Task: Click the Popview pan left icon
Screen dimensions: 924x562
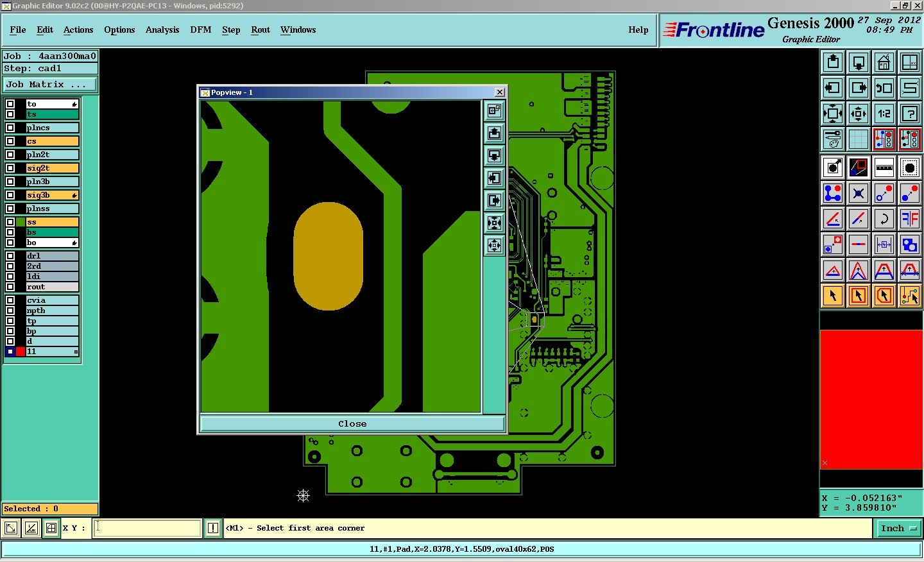Action: click(494, 178)
